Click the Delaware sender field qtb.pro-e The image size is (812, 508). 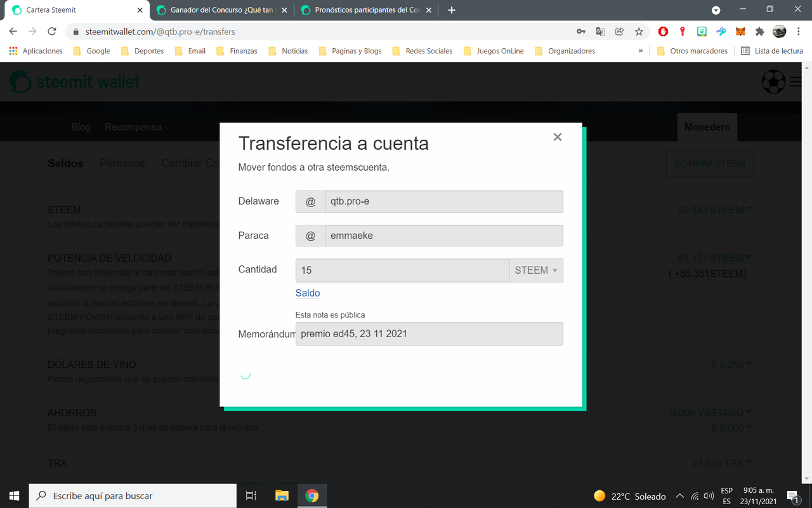(443, 201)
